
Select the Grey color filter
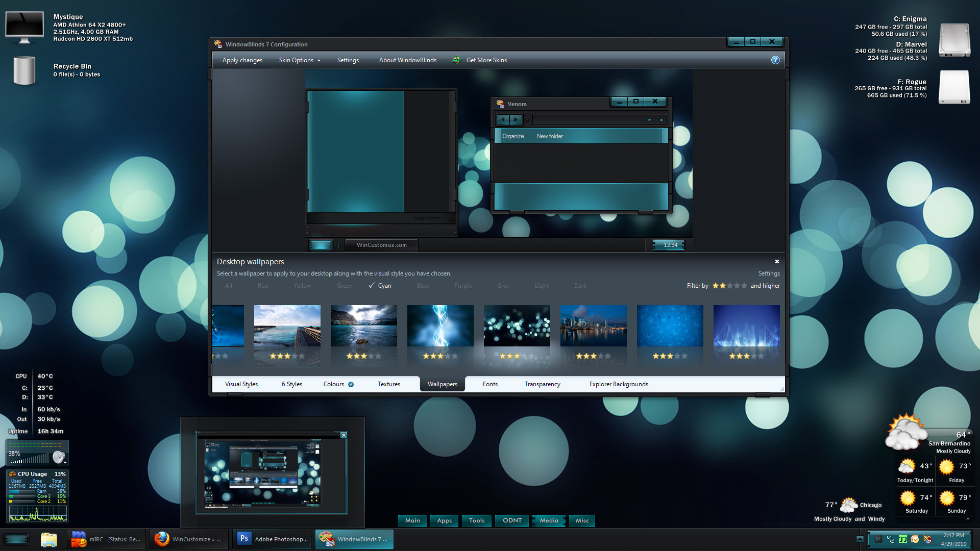[503, 286]
